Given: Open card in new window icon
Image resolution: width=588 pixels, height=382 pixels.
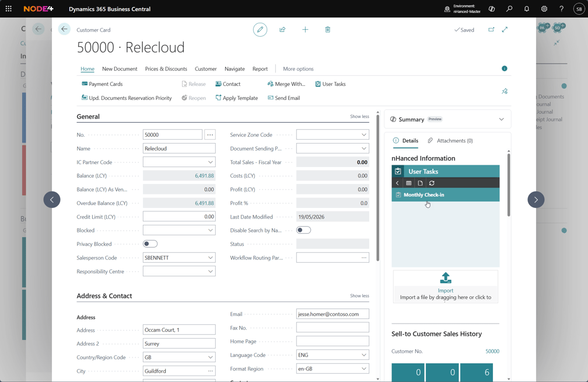Looking at the screenshot, I should click(x=491, y=29).
